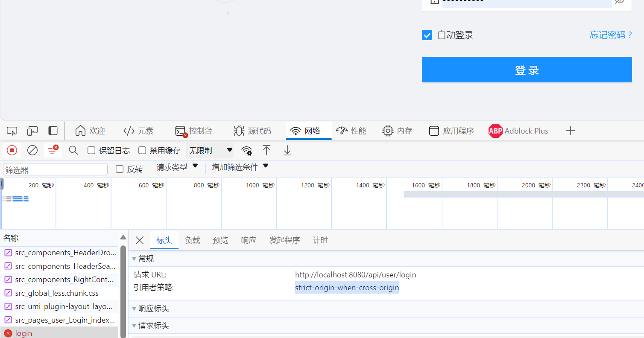This screenshot has width=644, height=338.
Task: Switch to the 预览 preview tab
Action: point(220,240)
